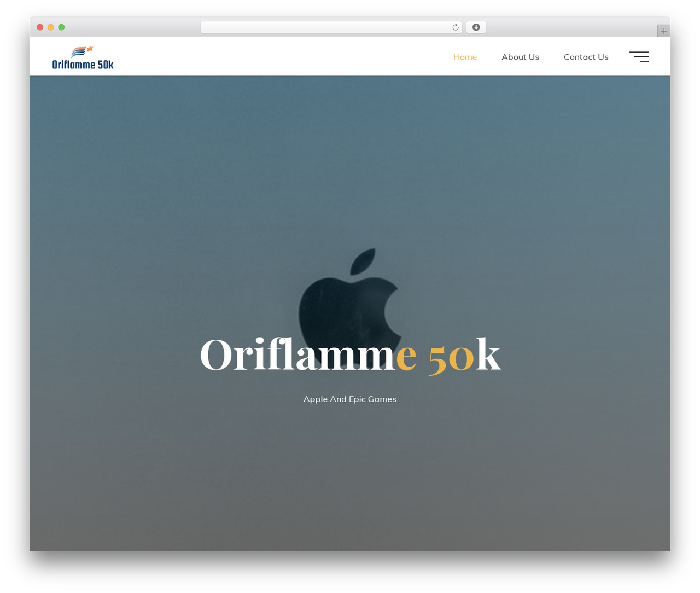Click the Oriflamme 50k hero heading
Screen dimensions: 700x593
coord(350,355)
